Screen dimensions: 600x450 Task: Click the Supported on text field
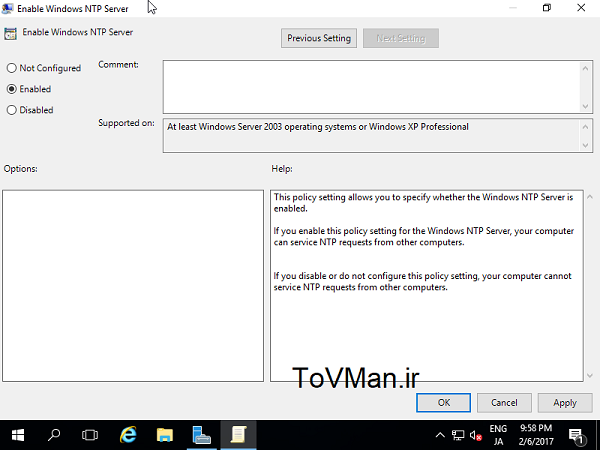click(x=370, y=135)
